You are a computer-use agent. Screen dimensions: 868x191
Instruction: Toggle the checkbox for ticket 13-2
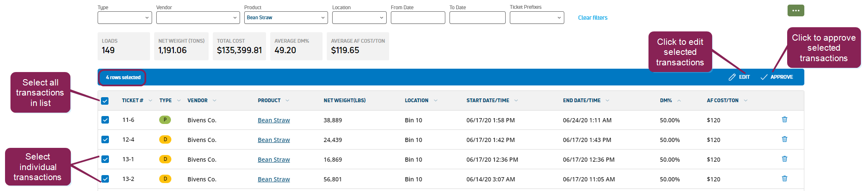tap(105, 179)
